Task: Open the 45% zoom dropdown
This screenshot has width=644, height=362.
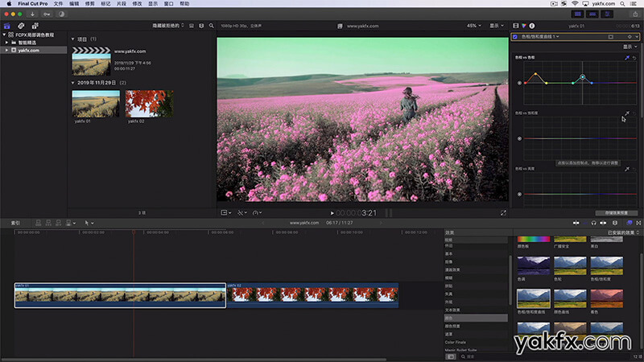Action: click(473, 26)
